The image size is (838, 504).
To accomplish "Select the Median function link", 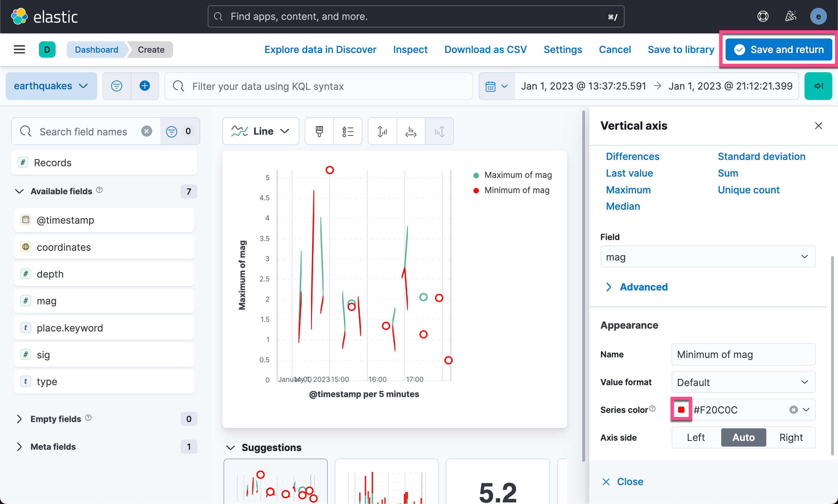I will coord(623,206).
